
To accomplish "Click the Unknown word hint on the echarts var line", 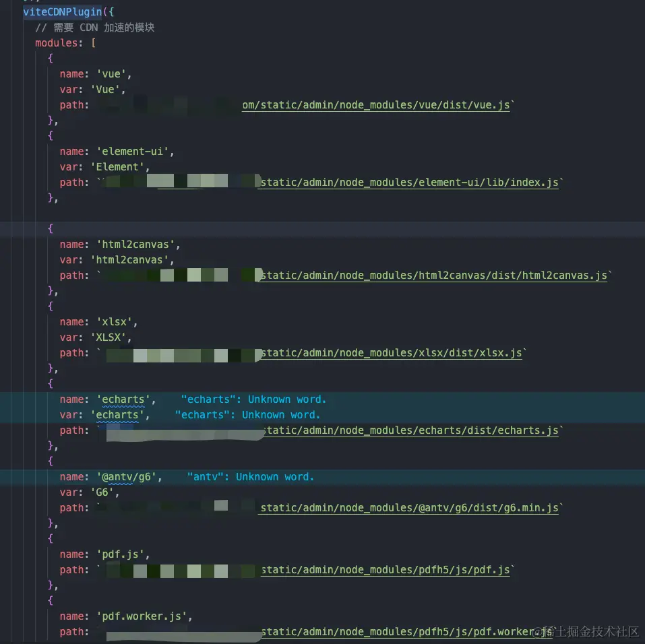I will 247,415.
